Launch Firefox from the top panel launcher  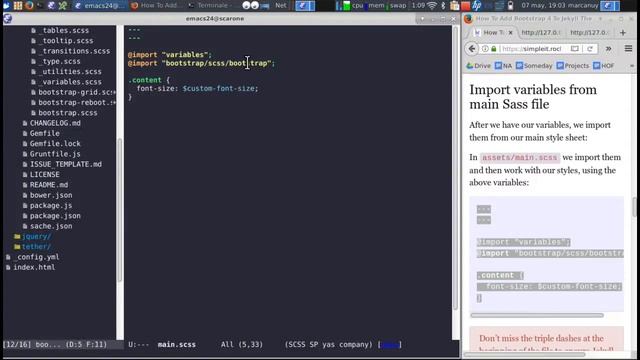pos(29,5)
